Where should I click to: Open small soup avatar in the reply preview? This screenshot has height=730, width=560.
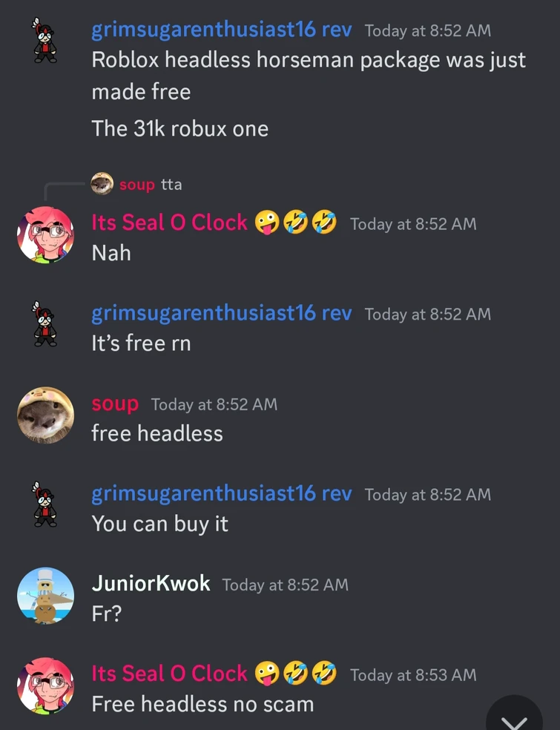point(102,184)
